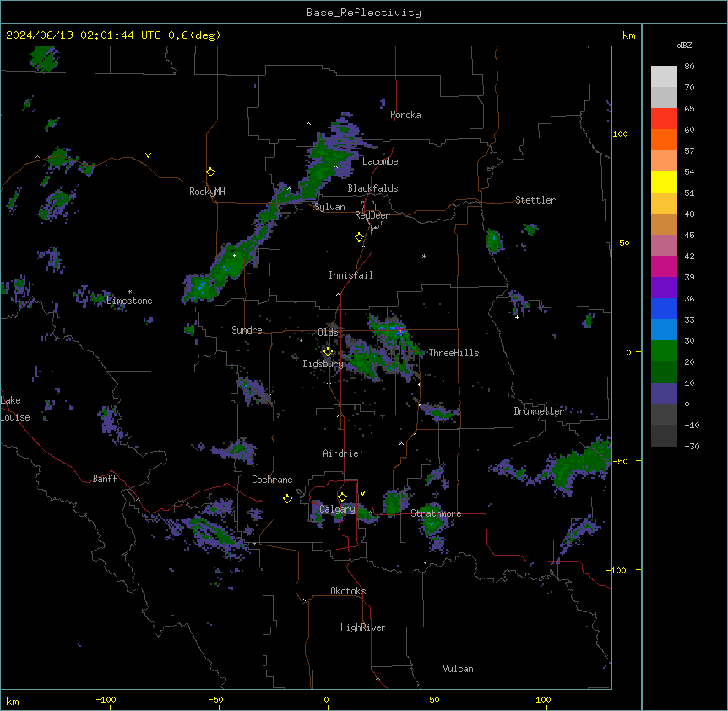Click the yellow V marker northeast of Calgary
Screen dimensions: 728x711
coord(362,493)
